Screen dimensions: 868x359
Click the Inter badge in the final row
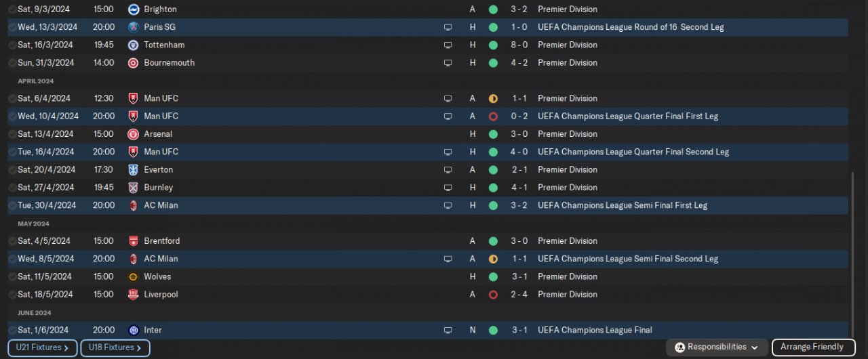tap(133, 330)
